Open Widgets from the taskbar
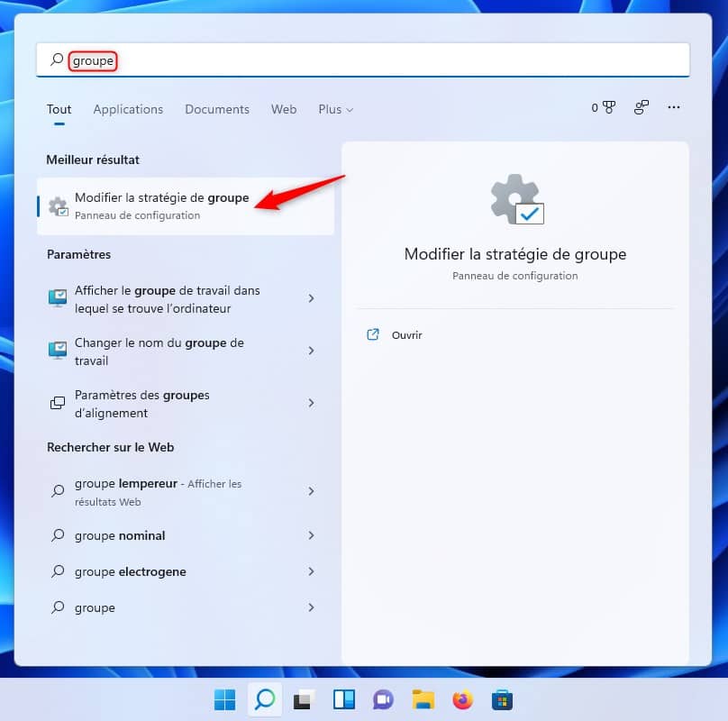This screenshot has height=721, width=728. 343,699
